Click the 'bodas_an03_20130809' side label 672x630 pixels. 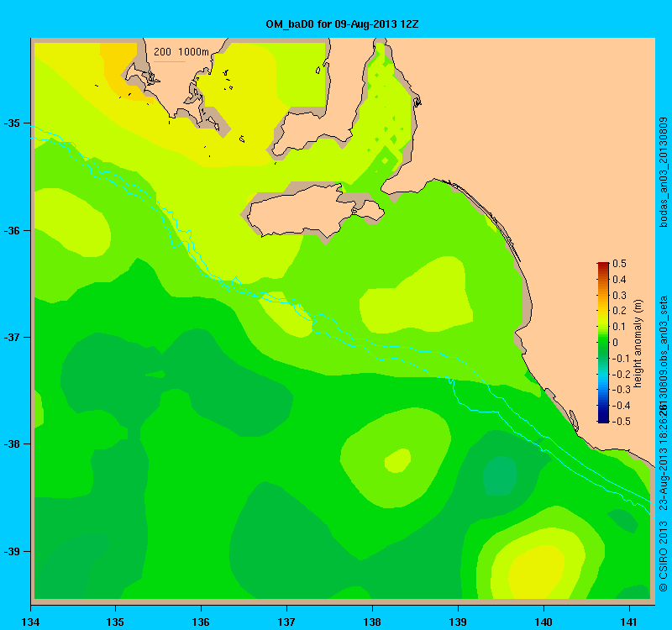click(x=663, y=172)
